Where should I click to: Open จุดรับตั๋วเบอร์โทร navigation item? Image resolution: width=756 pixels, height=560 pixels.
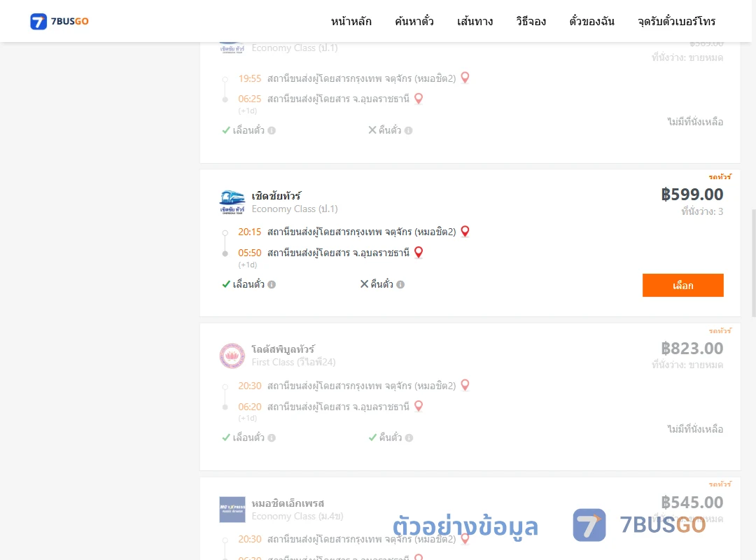[676, 21]
